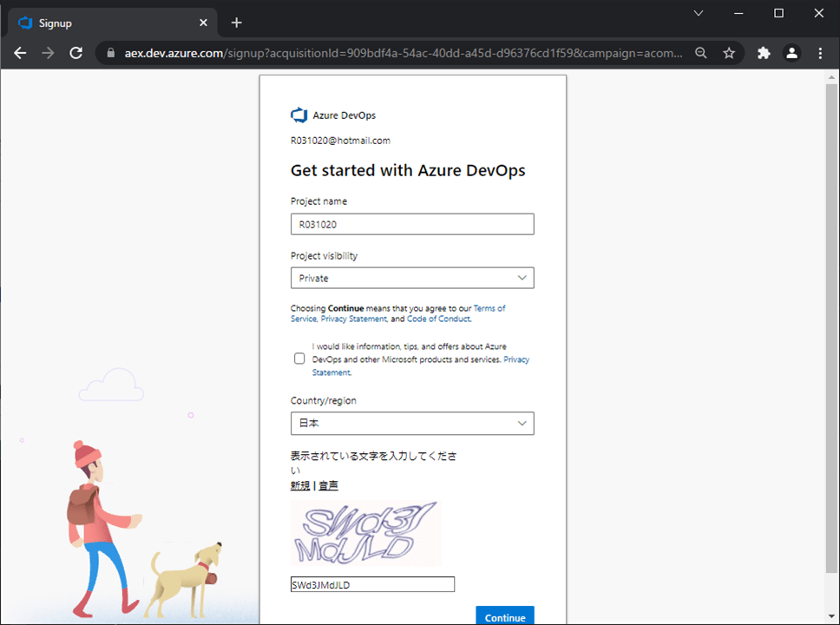The width and height of the screenshot is (840, 625).
Task: Click the page vertical scrollbar
Action: (x=831, y=327)
